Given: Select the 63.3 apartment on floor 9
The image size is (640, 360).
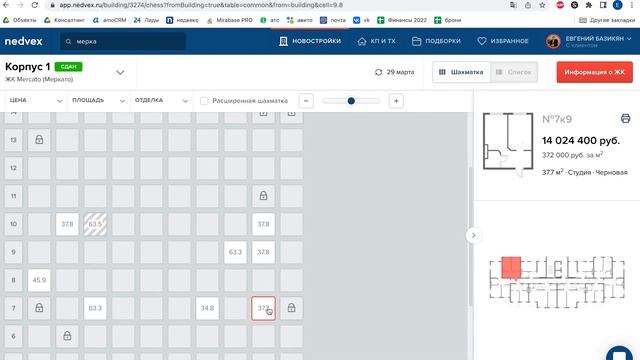Looking at the screenshot, I should 236,252.
